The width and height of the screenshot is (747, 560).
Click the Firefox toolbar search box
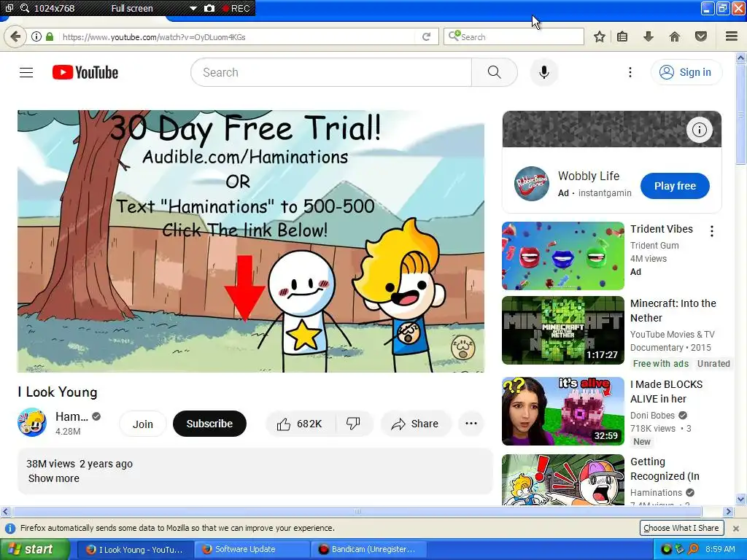(x=514, y=36)
